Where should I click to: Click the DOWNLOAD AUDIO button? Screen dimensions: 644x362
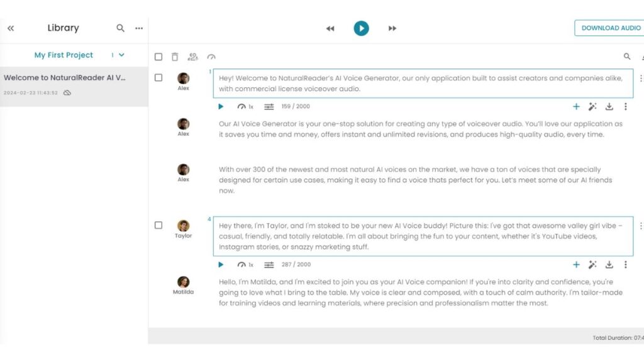coord(610,28)
